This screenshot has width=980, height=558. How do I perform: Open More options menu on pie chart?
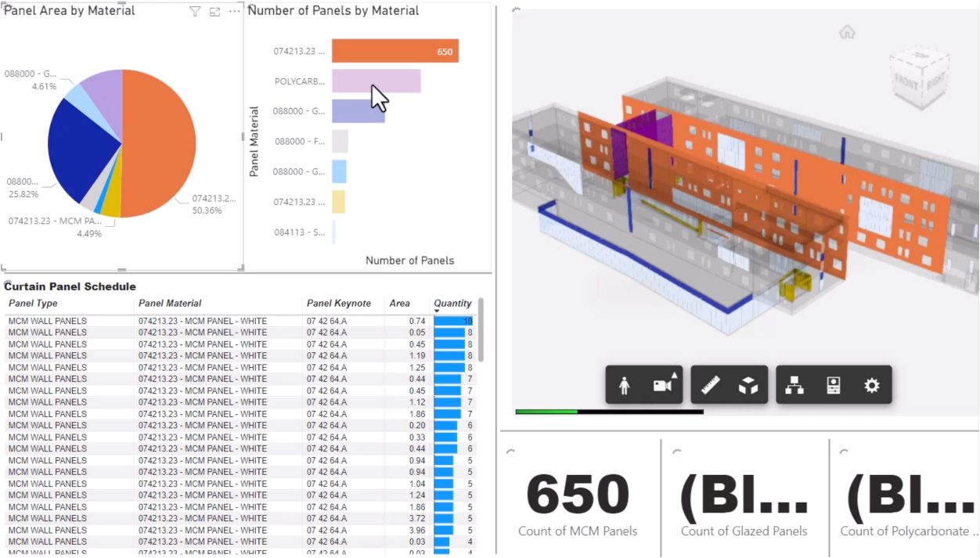pyautogui.click(x=234, y=12)
